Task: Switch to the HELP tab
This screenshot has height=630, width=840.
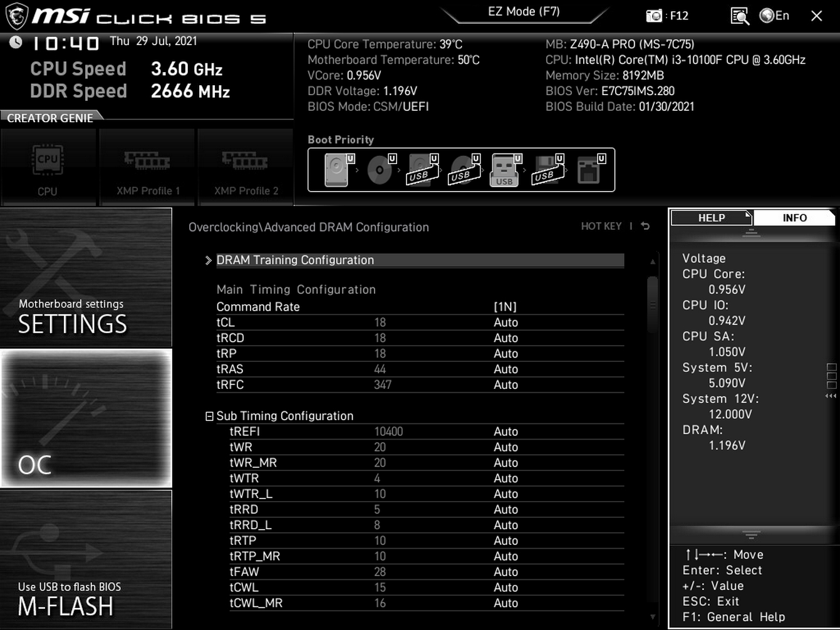Action: pyautogui.click(x=711, y=218)
